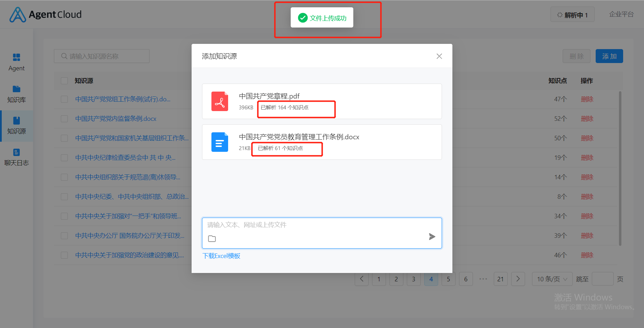Check the 中共中央纪委、中共中央组织部 row checkbox

point(64,197)
